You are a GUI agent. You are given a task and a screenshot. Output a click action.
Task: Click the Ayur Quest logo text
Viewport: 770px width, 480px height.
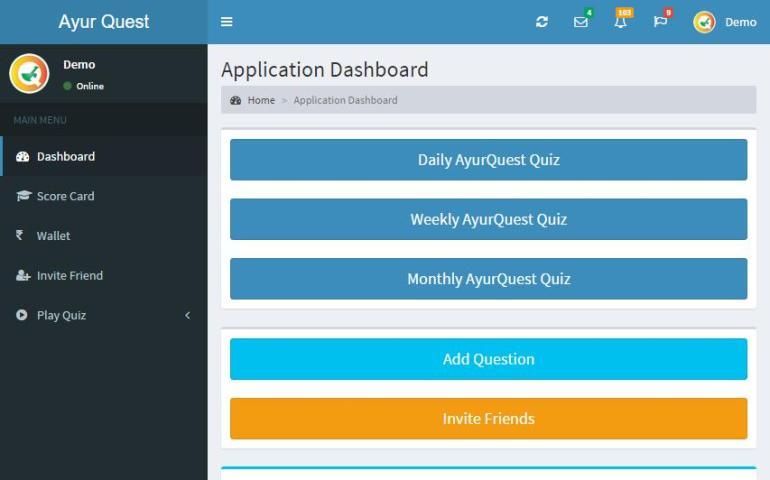(104, 22)
